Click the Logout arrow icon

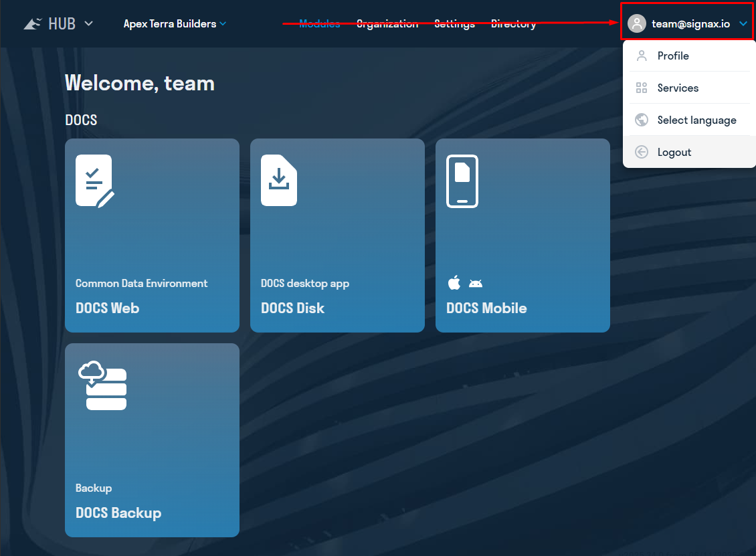pos(641,152)
